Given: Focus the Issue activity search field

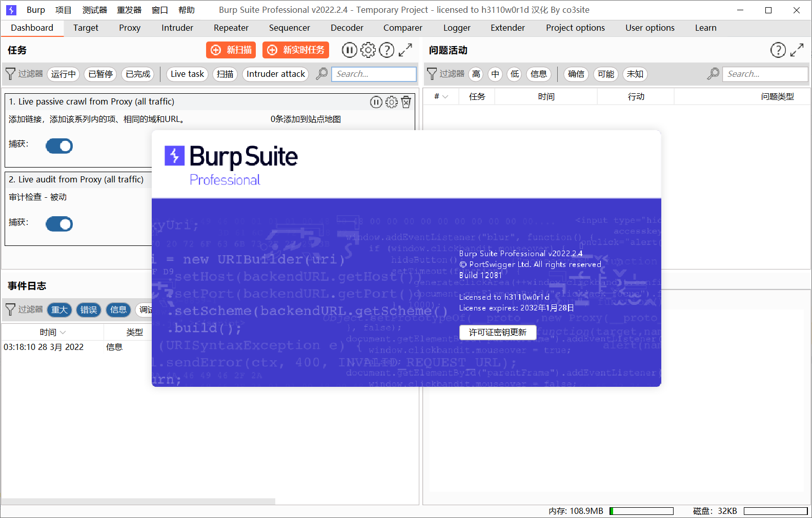Looking at the screenshot, I should pos(765,74).
